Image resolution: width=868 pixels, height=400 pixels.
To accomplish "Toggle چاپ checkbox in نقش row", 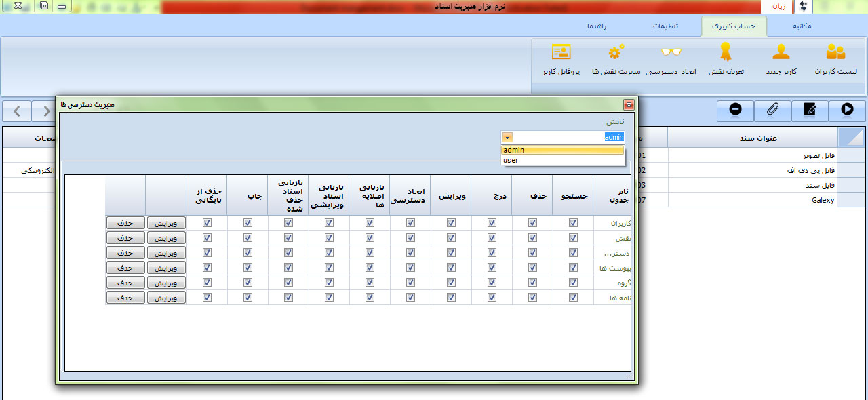I will point(248,237).
